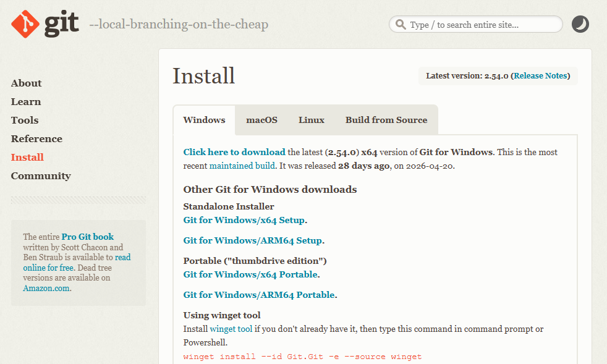Download Git for Windows/x64 Setup
This screenshot has width=607, height=364.
244,221
